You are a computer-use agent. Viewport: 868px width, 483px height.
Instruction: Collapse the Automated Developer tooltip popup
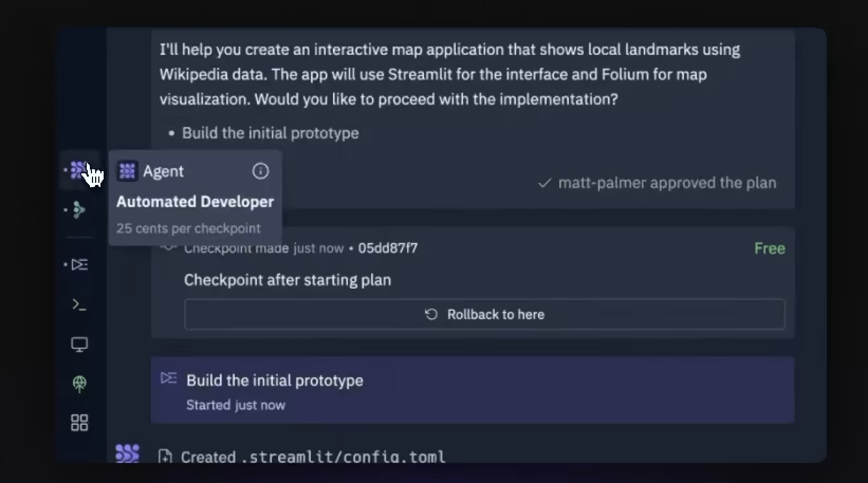pyautogui.click(x=195, y=201)
